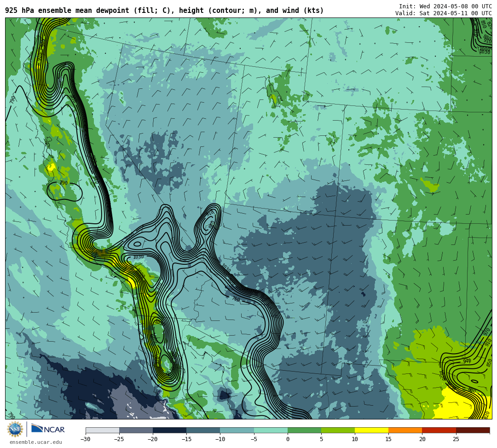Select the teal -10 to -5 swatch
Image resolution: width=497 pixels, height=448 pixels.
coord(237,430)
